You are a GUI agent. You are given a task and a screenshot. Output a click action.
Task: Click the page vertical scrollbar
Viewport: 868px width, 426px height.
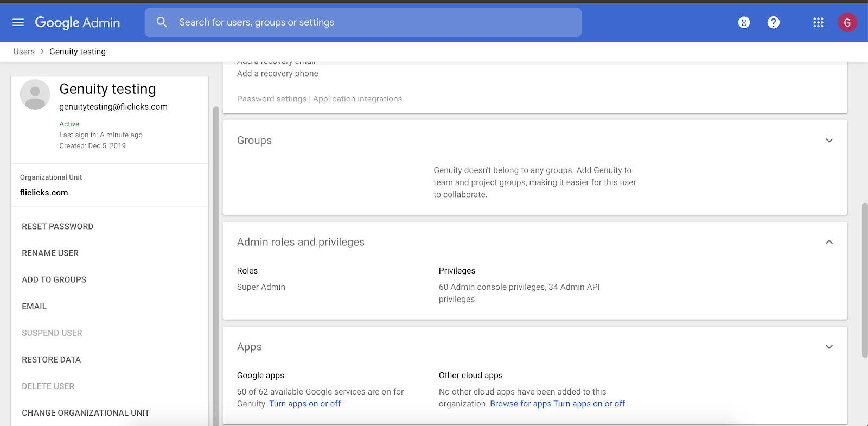[865, 279]
